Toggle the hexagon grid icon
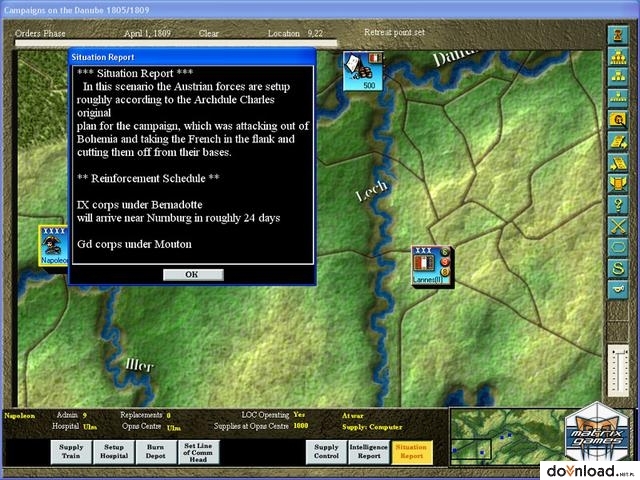 point(618,247)
